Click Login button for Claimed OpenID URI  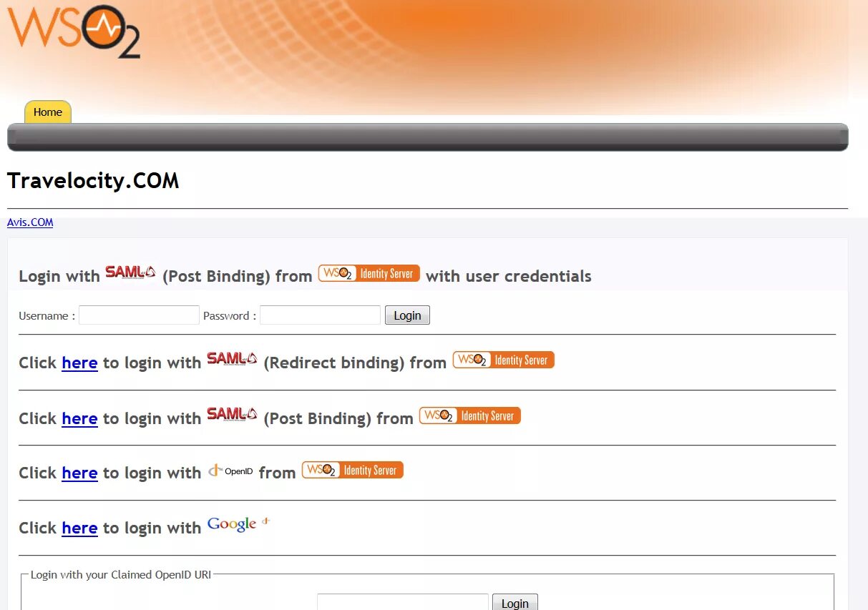pos(515,603)
